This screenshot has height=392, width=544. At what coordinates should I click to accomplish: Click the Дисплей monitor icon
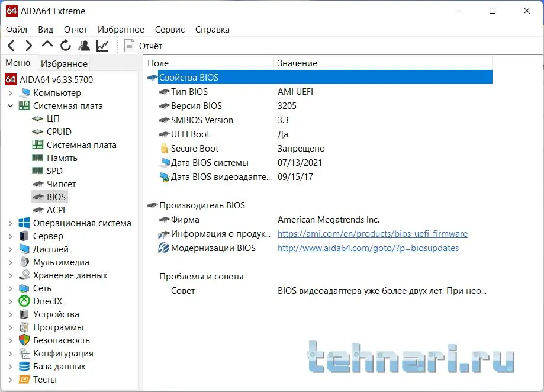click(x=24, y=249)
